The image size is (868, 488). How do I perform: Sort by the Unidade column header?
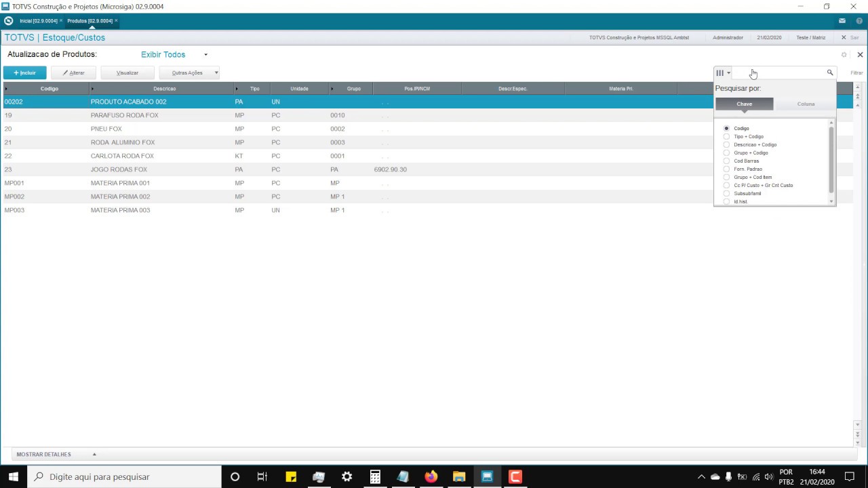pyautogui.click(x=299, y=89)
